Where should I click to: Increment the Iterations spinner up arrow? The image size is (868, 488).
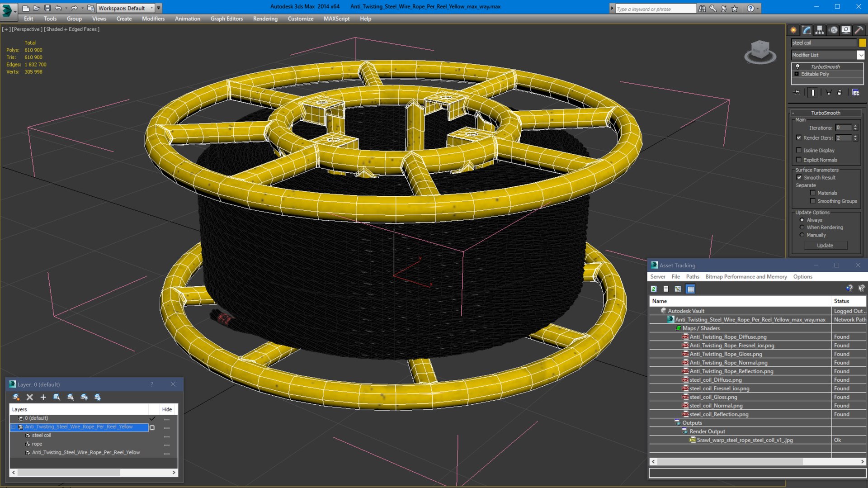click(x=855, y=126)
